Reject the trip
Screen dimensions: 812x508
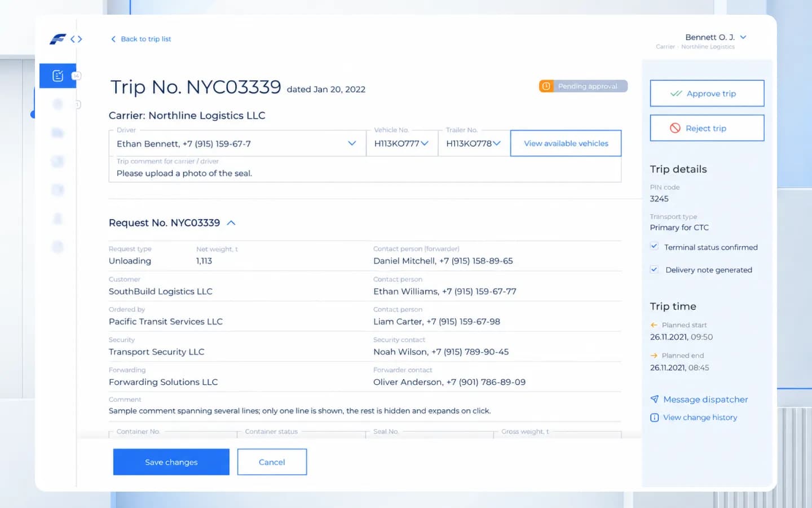[707, 128]
